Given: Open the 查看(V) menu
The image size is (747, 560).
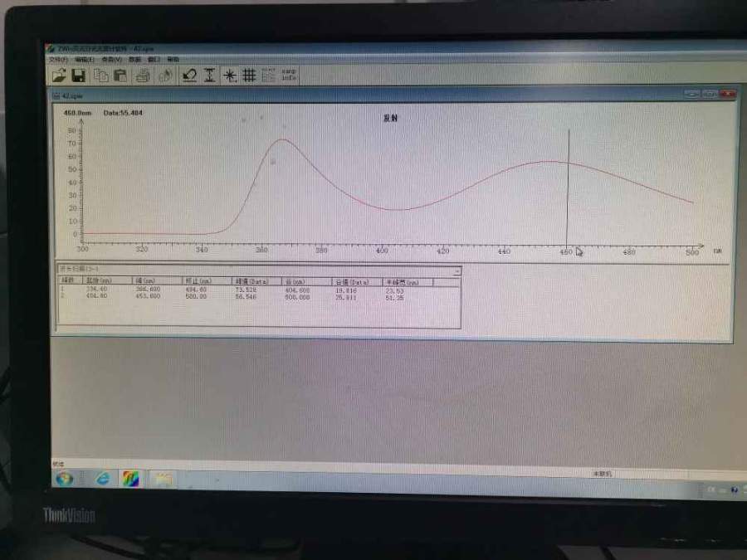Looking at the screenshot, I should pyautogui.click(x=111, y=60).
